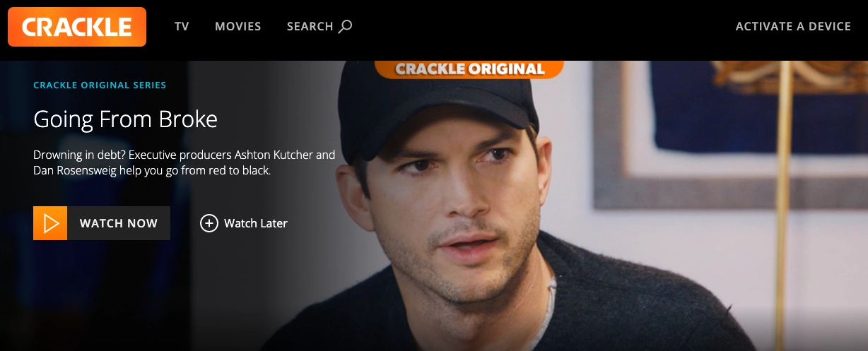The image size is (868, 351).
Task: Click the description line mentioning Dan Rosensweig
Action: point(152,171)
